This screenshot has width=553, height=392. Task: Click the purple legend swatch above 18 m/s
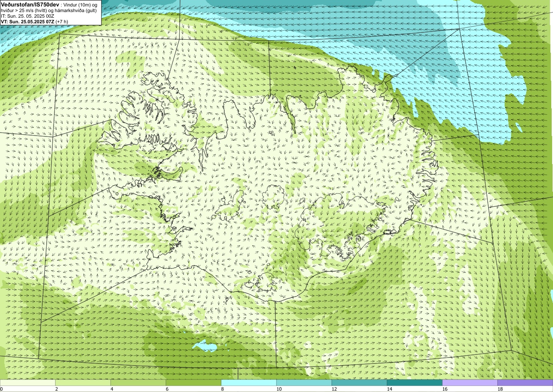pos(525,383)
